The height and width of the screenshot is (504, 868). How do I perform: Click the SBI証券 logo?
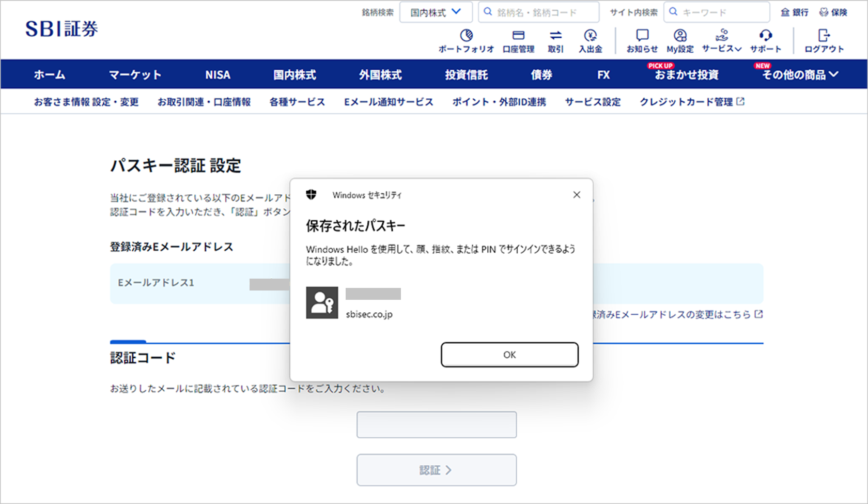coord(61,29)
